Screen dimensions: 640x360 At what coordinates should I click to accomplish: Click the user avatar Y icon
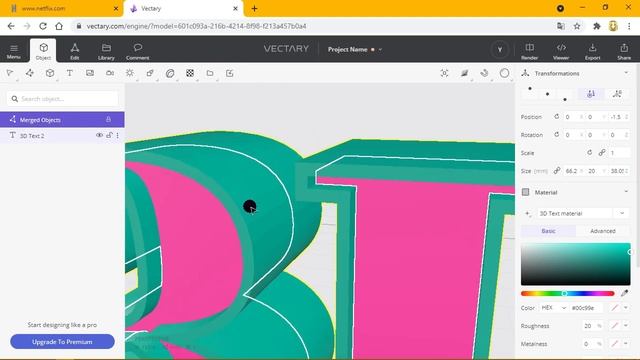500,49
